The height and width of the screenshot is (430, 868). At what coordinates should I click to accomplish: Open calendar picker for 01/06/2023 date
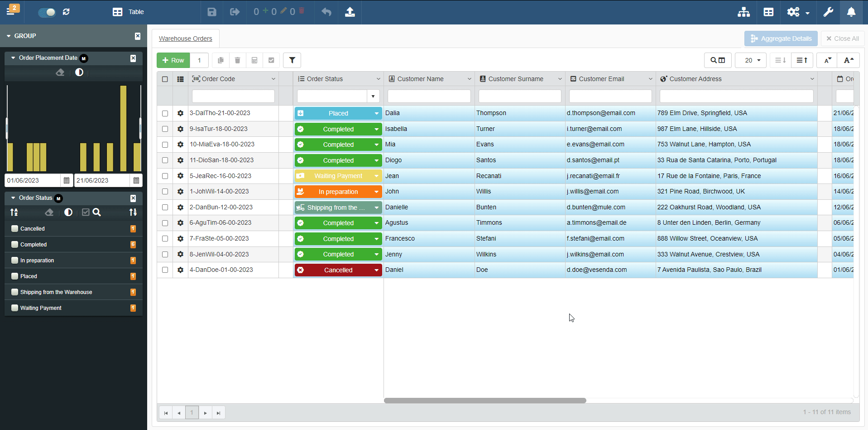67,180
